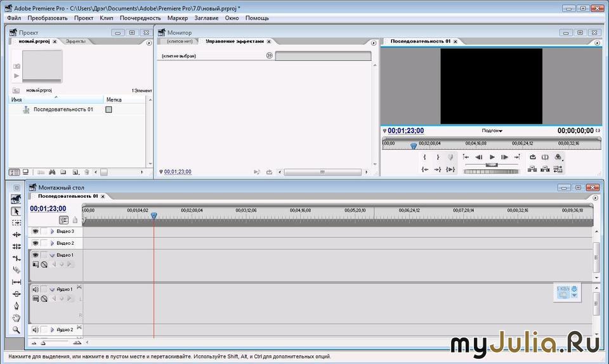The image size is (609, 364).
Task: Click the New Item icon in Project panel
Action: (x=75, y=172)
